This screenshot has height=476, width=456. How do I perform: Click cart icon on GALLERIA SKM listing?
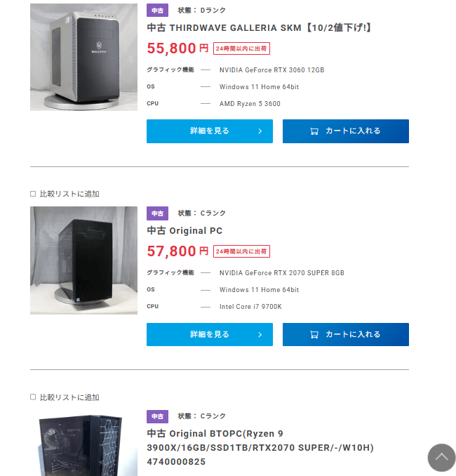(x=314, y=131)
